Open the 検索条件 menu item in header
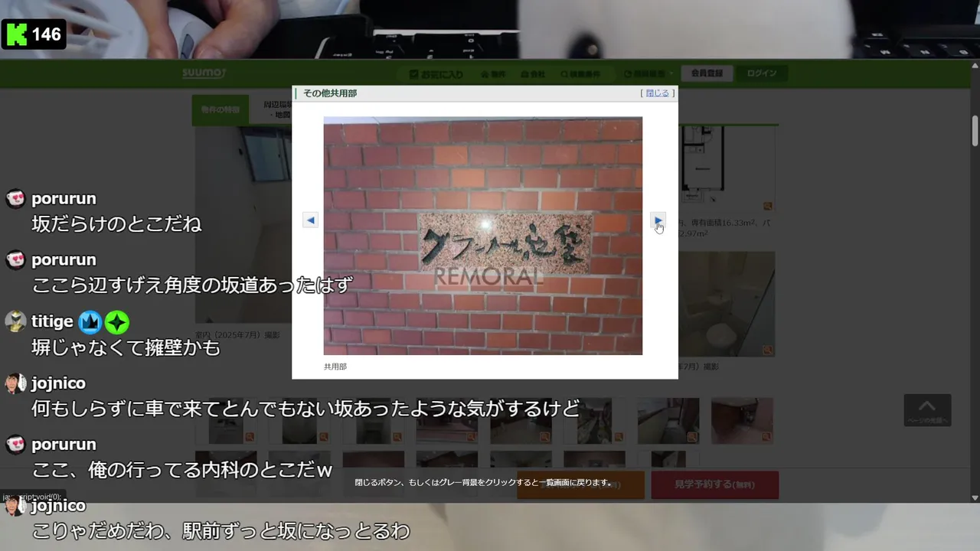 (580, 74)
